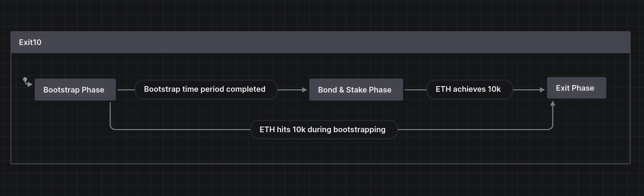
Task: Click arrowhead pointing into Bond & Stake Phase
Action: click(304, 90)
